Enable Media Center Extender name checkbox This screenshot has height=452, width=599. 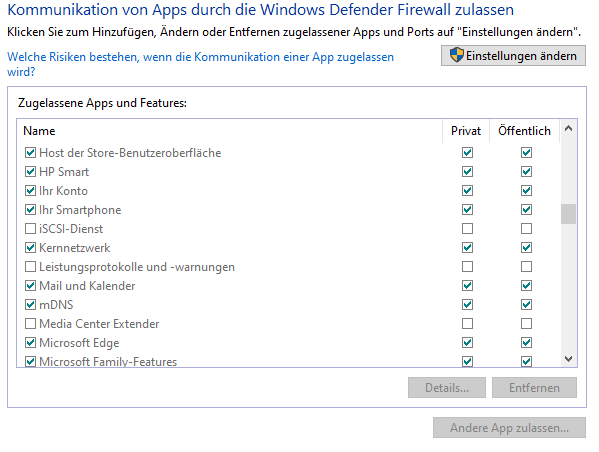pos(30,324)
